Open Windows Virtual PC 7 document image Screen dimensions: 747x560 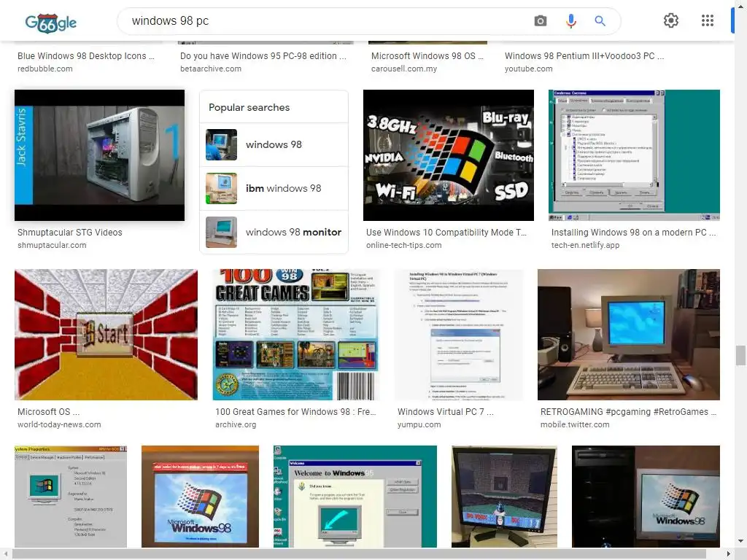click(459, 335)
